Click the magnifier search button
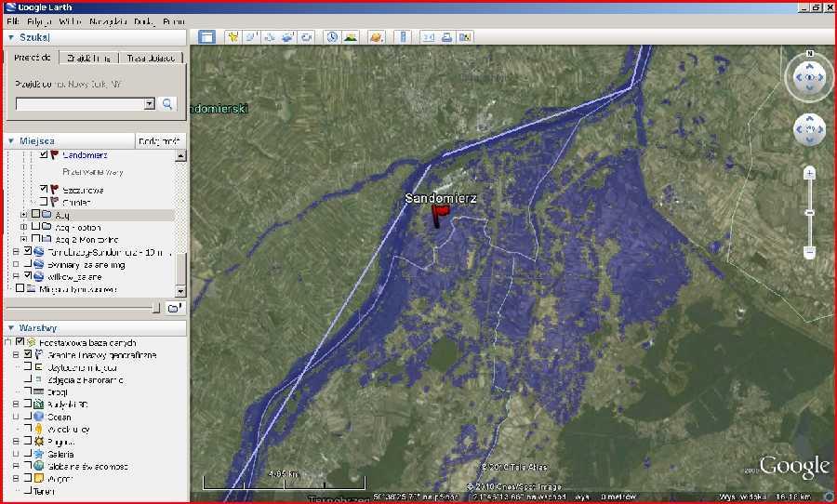Image resolution: width=837 pixels, height=504 pixels. pos(167,103)
